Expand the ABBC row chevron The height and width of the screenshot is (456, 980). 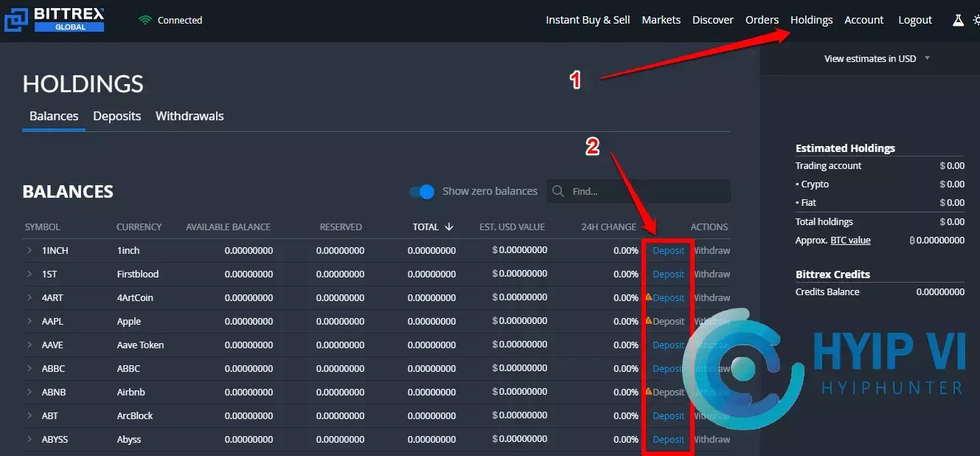click(x=29, y=368)
